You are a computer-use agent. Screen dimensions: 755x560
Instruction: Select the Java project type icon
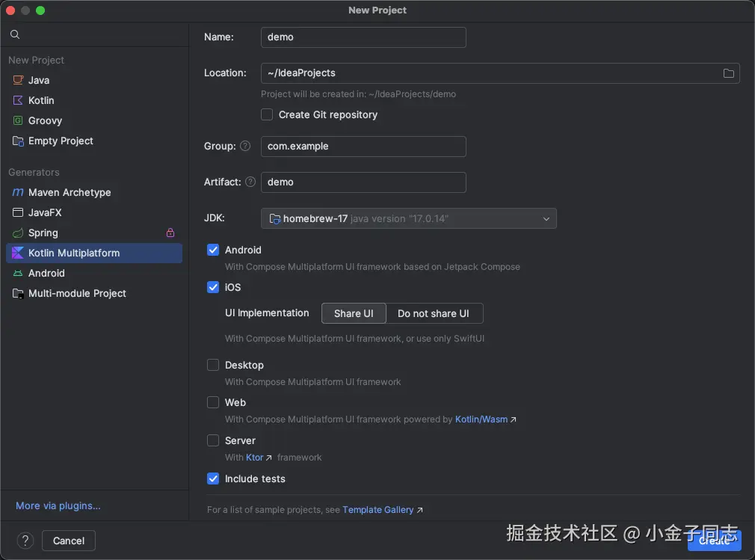(x=18, y=80)
